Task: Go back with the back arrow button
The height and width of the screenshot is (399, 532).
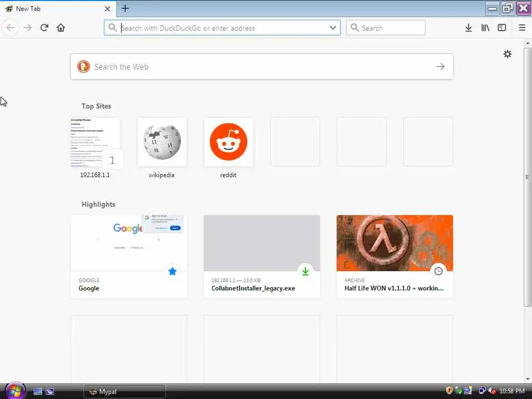Action: (x=10, y=28)
